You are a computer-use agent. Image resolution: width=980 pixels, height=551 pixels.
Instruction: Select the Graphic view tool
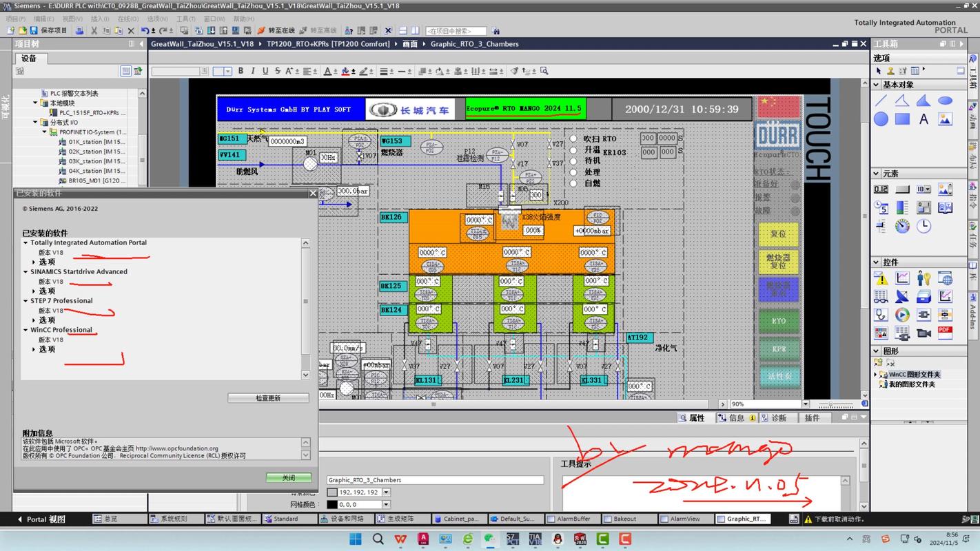coord(945,119)
